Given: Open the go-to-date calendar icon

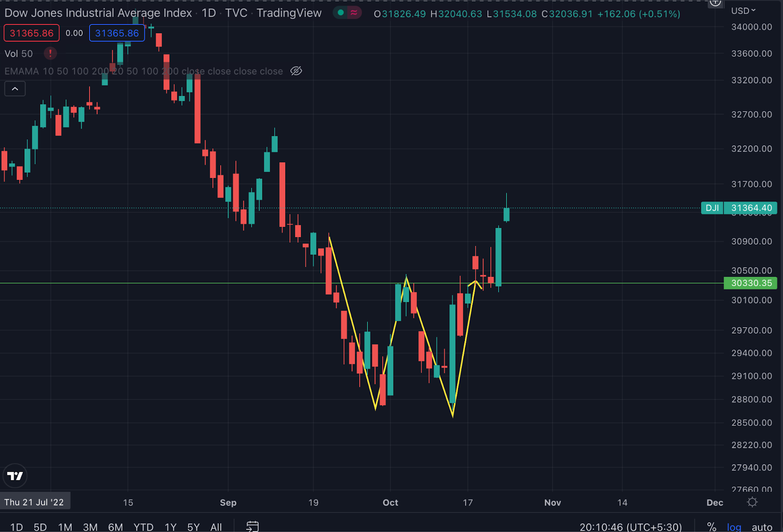Looking at the screenshot, I should pos(253,527).
